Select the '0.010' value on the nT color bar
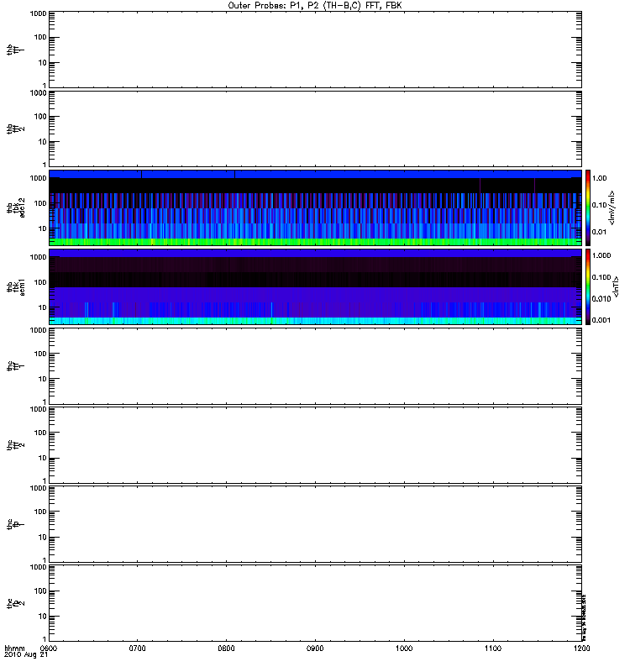 tap(601, 299)
